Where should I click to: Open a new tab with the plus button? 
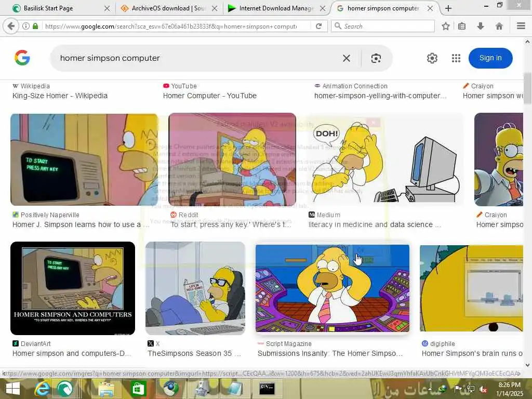[448, 8]
